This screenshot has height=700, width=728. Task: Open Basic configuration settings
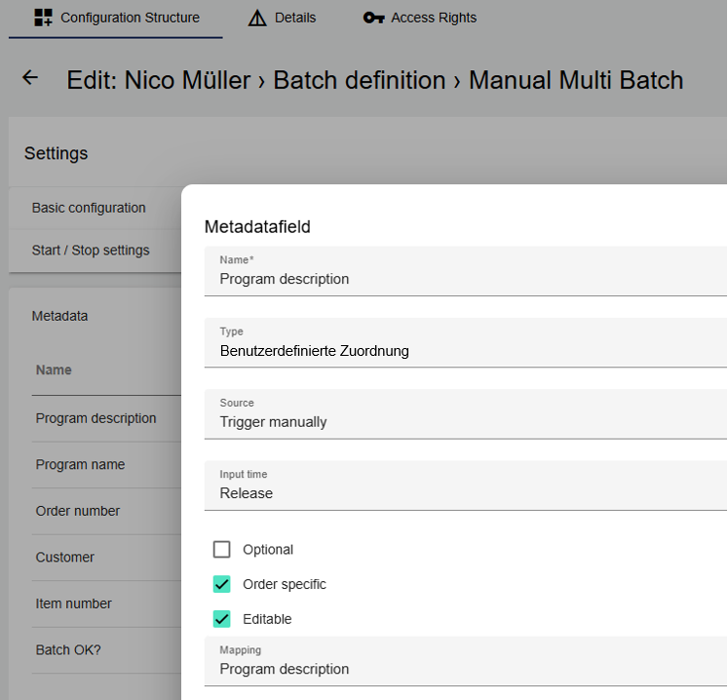pyautogui.click(x=89, y=208)
